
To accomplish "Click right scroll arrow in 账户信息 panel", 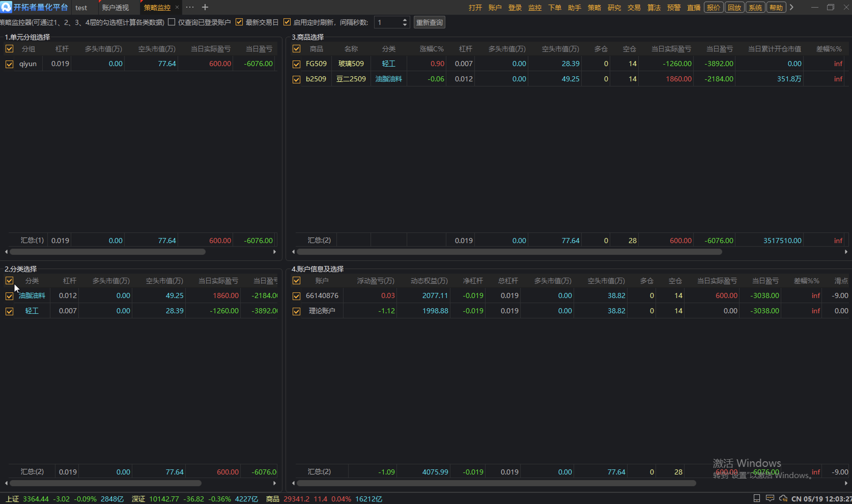I will [x=846, y=483].
